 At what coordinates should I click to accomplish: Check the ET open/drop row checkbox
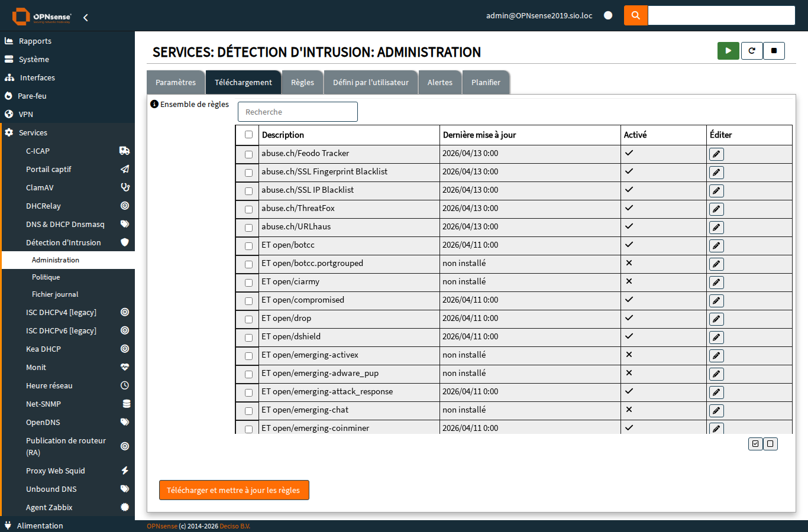[248, 319]
